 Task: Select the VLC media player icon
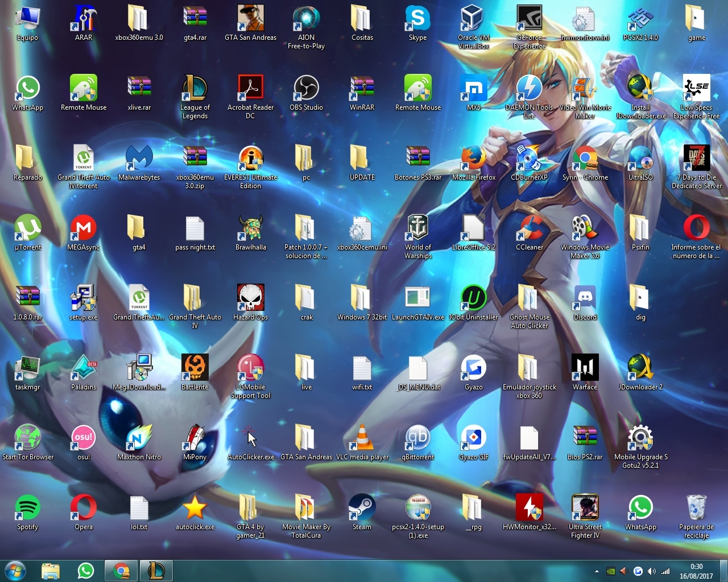coord(362,437)
